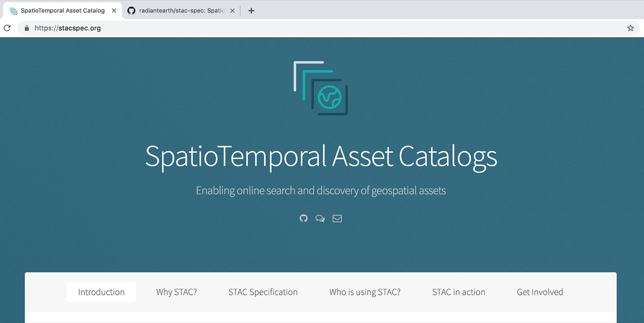Reload the page with the refresh icon

click(7, 28)
